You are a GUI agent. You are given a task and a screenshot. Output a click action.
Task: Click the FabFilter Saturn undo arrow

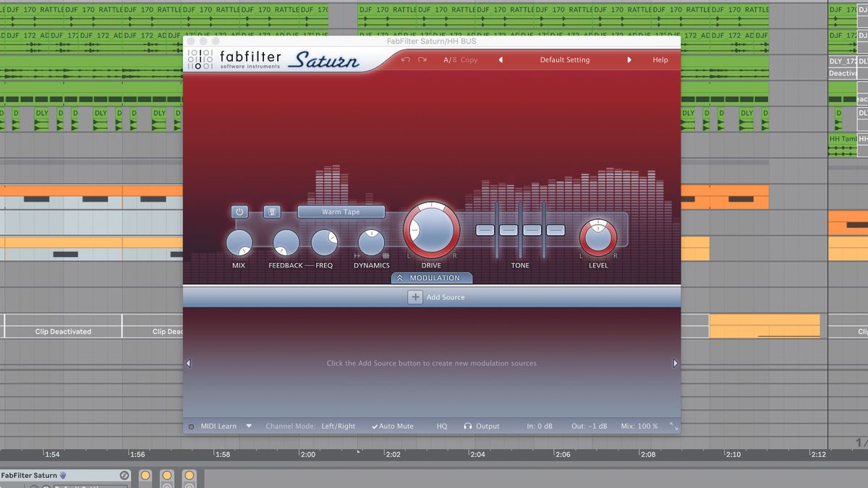point(405,60)
